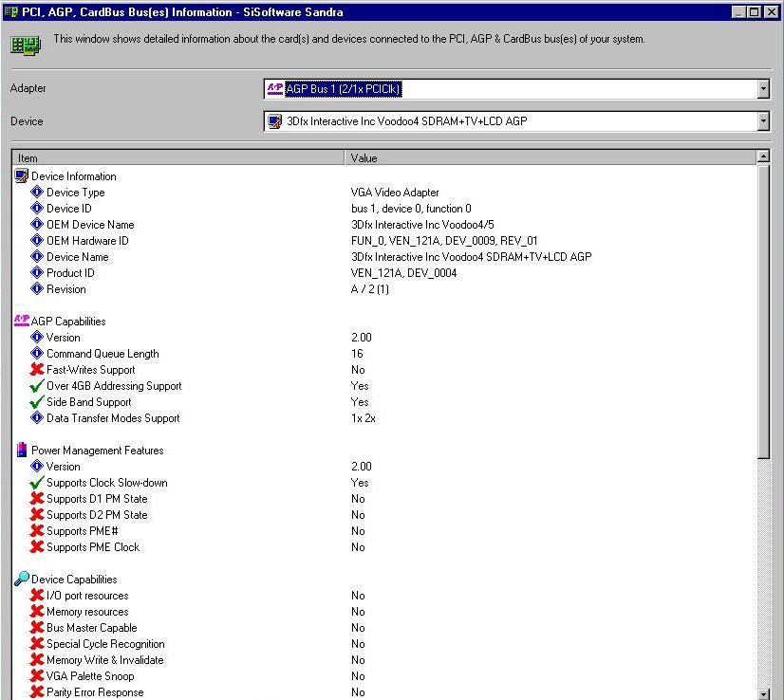Click the red X beside Supports D1 PM State

point(37,498)
